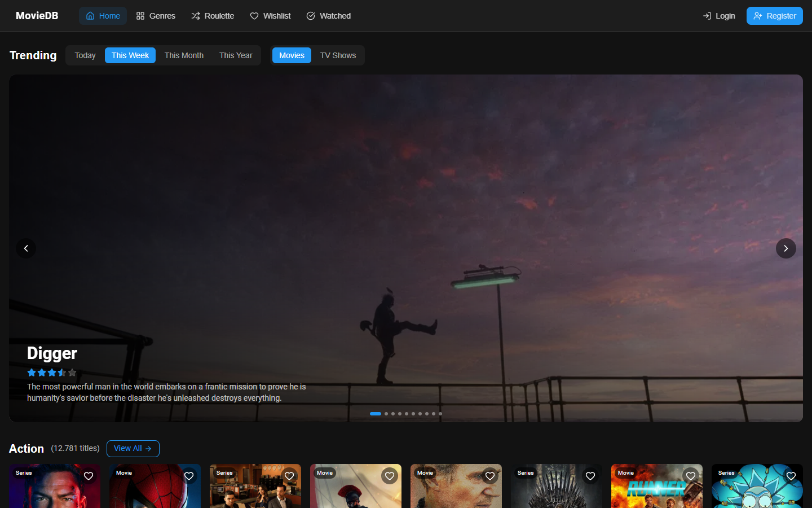The image size is (812, 508).
Task: Click the Digger description text
Action: [166, 392]
